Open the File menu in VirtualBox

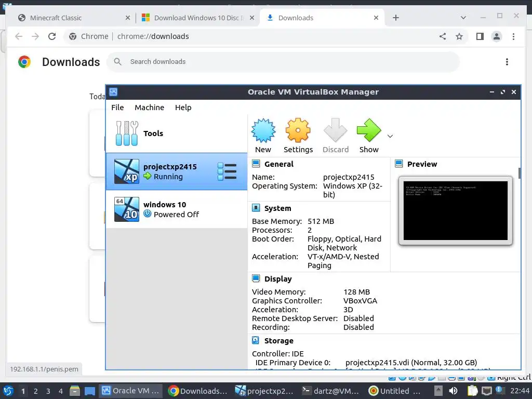click(117, 108)
